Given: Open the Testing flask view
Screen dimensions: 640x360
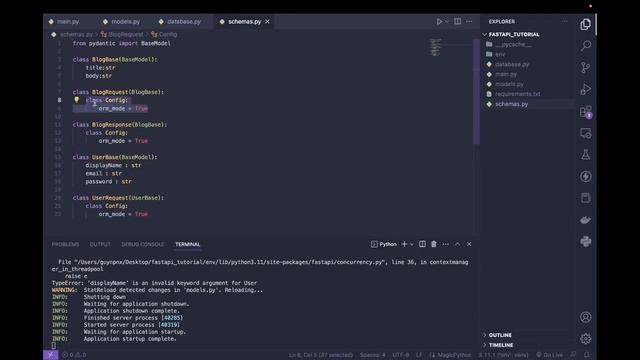Looking at the screenshot, I should tap(585, 155).
